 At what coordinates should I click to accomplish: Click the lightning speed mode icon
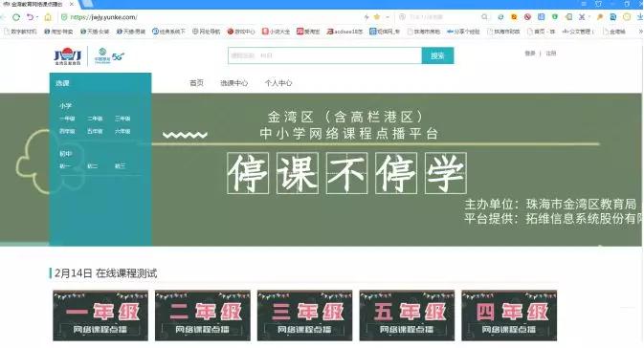[x=366, y=17]
